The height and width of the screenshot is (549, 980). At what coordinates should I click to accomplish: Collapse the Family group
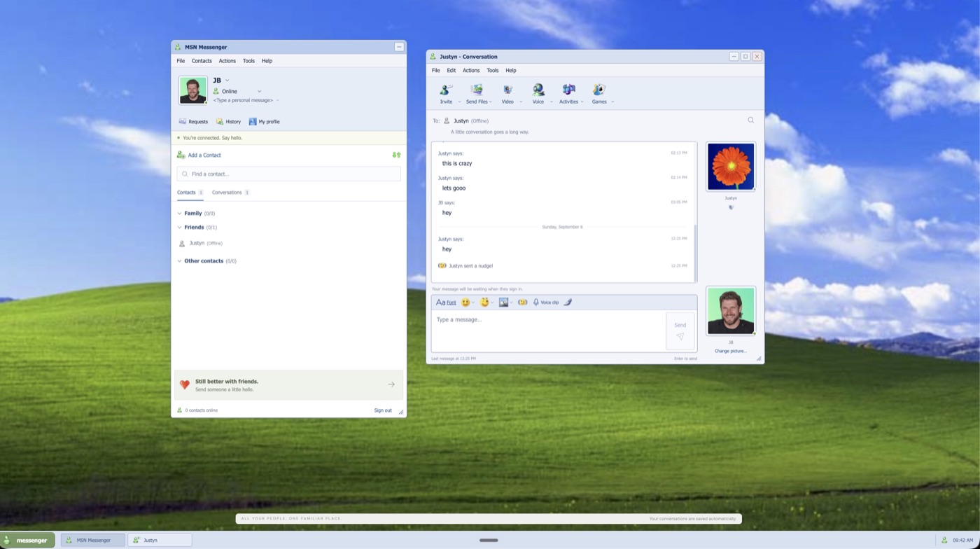tap(179, 214)
